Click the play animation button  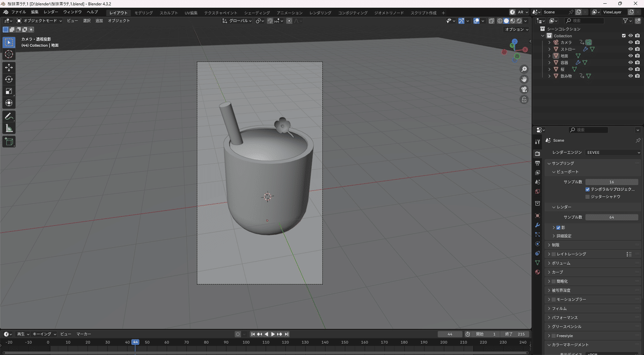tap(273, 334)
